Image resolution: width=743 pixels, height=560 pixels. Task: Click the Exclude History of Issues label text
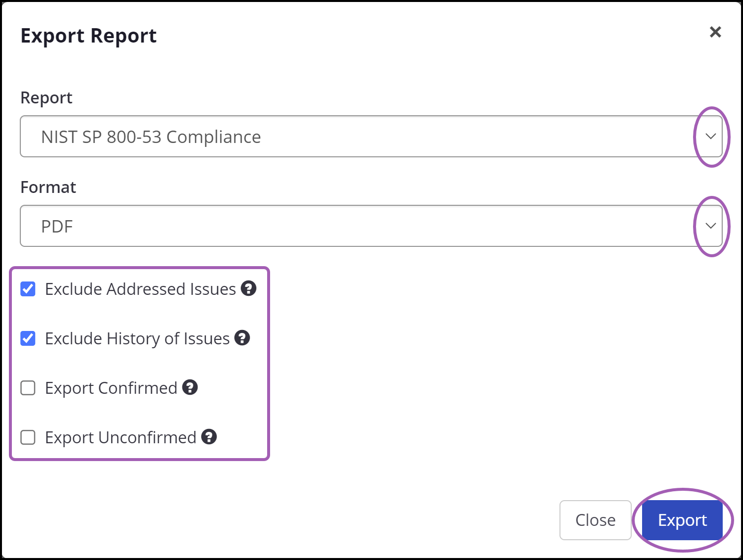[137, 338]
